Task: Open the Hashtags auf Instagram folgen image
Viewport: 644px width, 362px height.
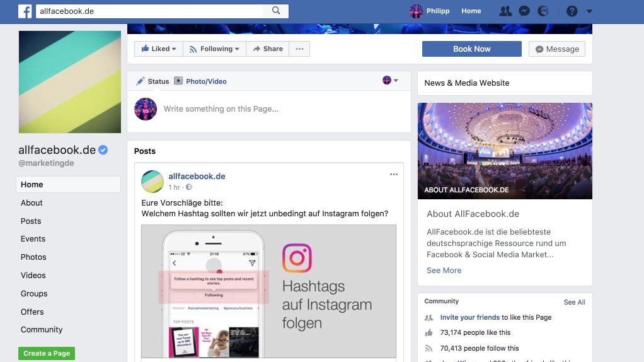Action: pos(268,291)
